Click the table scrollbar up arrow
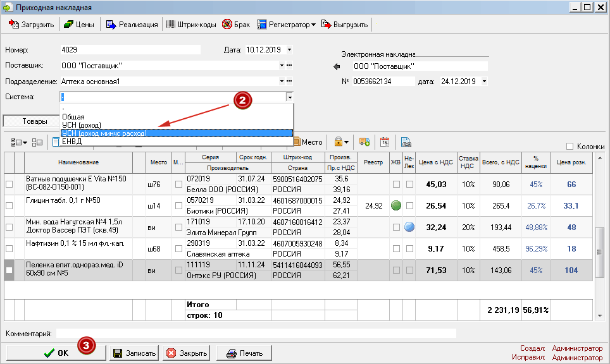 click(599, 158)
